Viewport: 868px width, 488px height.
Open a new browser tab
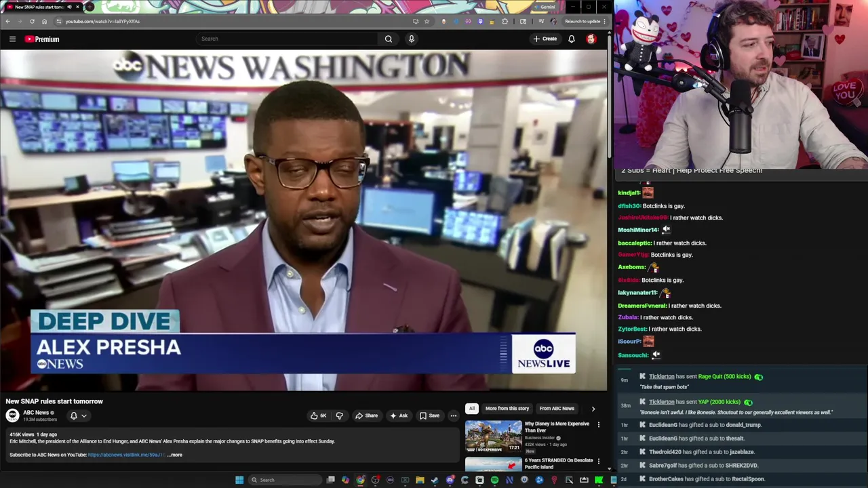[x=90, y=7]
